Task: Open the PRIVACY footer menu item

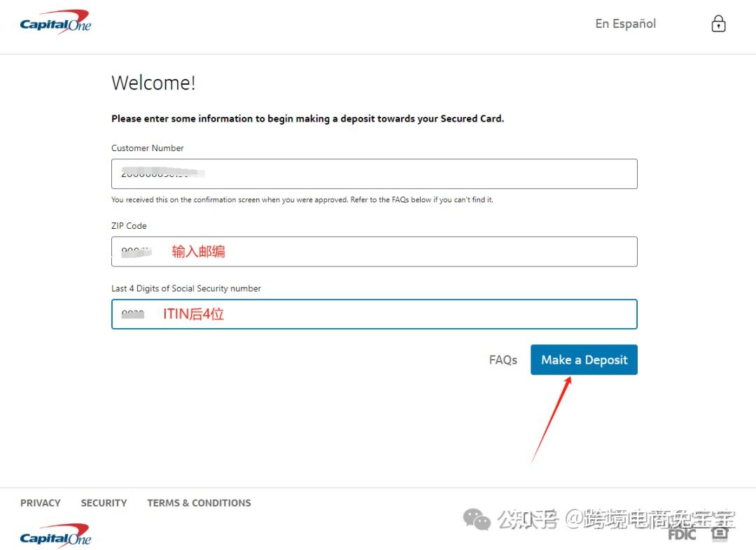Action: pyautogui.click(x=40, y=502)
